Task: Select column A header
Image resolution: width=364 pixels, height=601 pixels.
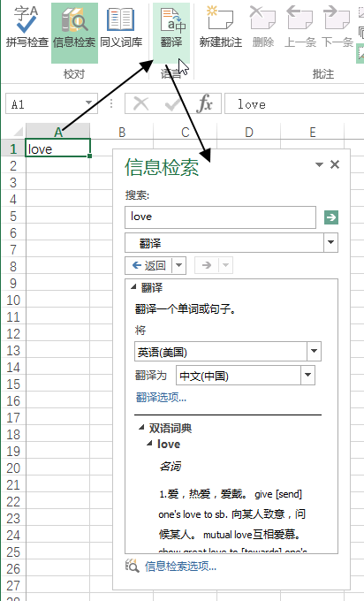Action: pyautogui.click(x=57, y=132)
